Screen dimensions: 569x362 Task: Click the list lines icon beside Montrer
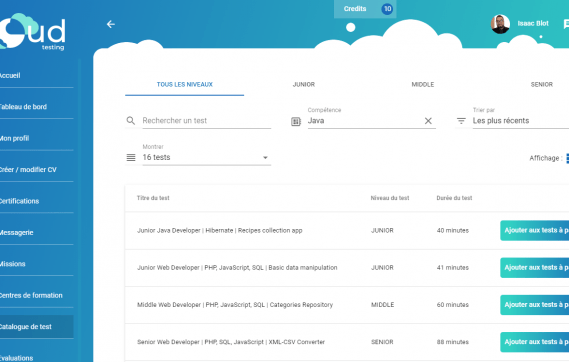(131, 157)
